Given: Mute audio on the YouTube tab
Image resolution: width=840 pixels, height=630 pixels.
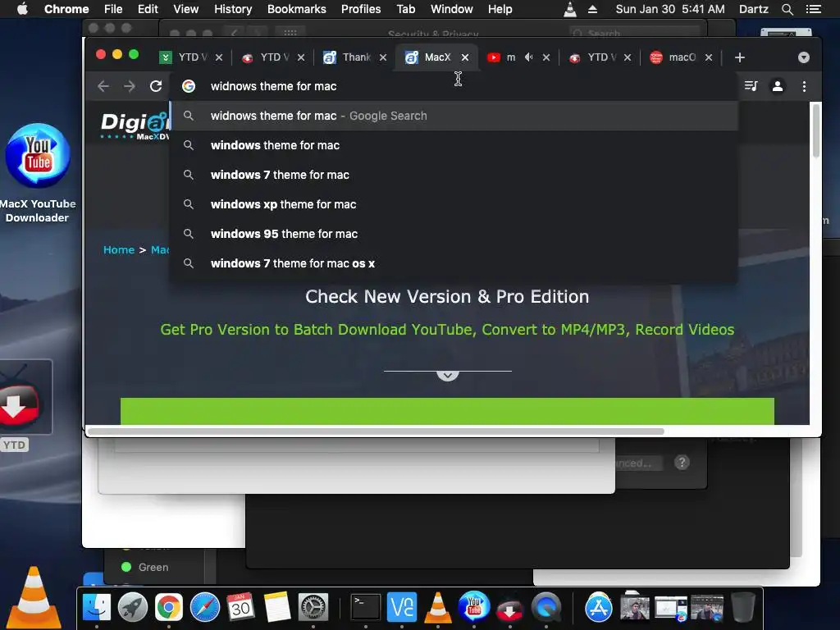Looking at the screenshot, I should click(529, 57).
